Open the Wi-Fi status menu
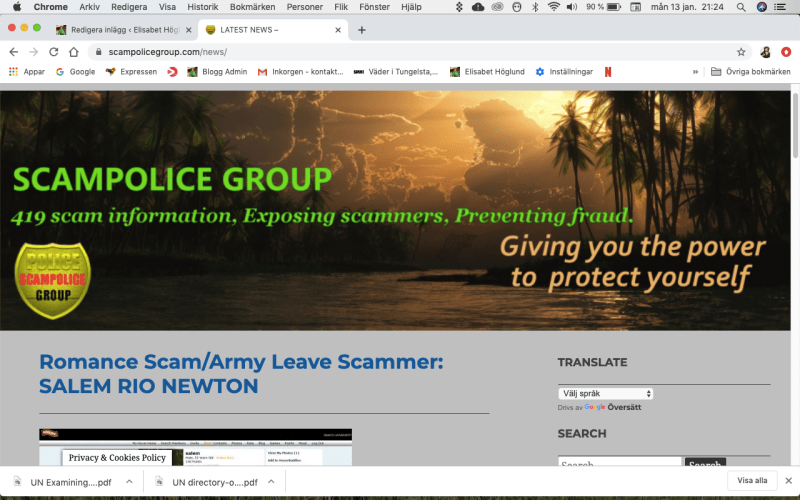Viewport: 800px width, 500px height. pyautogui.click(x=554, y=7)
